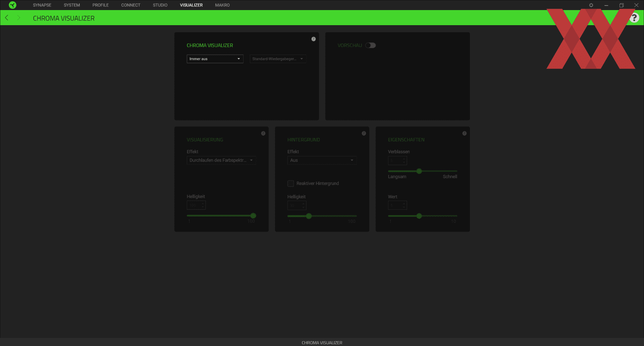Screen dimensions: 644x346
Task: Click the Hintergrund Helligkeit number field
Action: click(x=297, y=205)
